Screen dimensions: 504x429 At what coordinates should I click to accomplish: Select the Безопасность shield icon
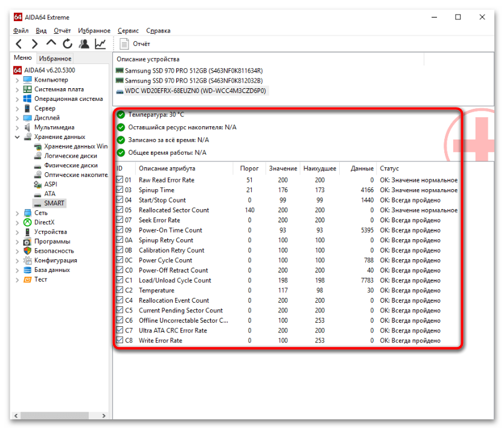27,251
